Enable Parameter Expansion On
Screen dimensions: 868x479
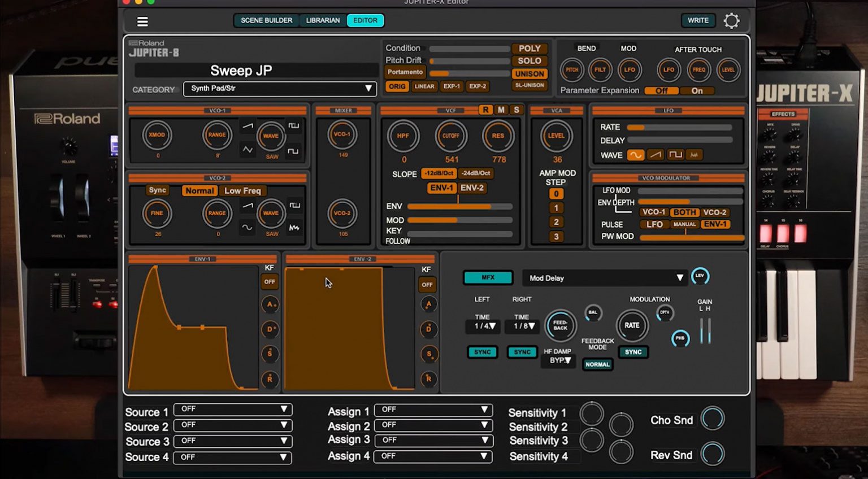coord(697,91)
